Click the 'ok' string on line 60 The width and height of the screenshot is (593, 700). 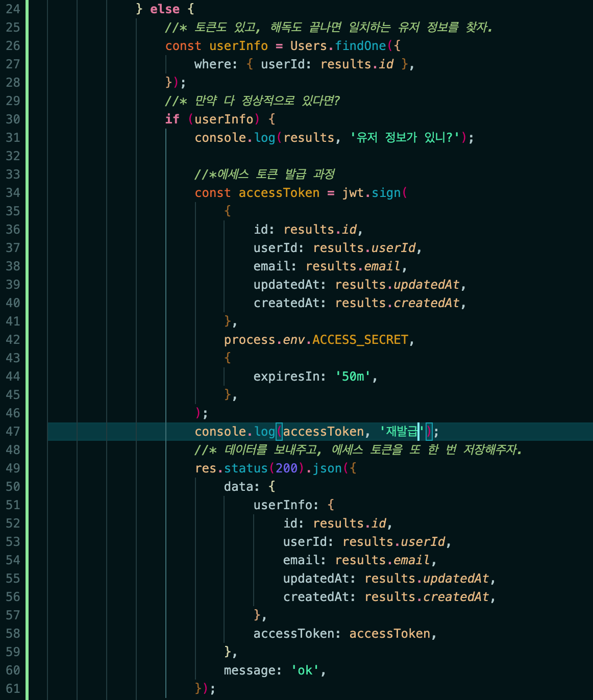(305, 670)
